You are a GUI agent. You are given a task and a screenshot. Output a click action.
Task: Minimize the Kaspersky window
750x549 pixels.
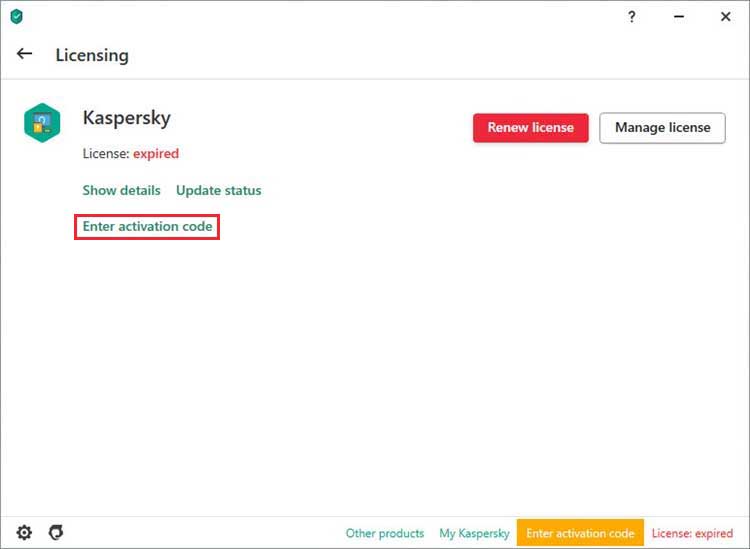[x=678, y=17]
